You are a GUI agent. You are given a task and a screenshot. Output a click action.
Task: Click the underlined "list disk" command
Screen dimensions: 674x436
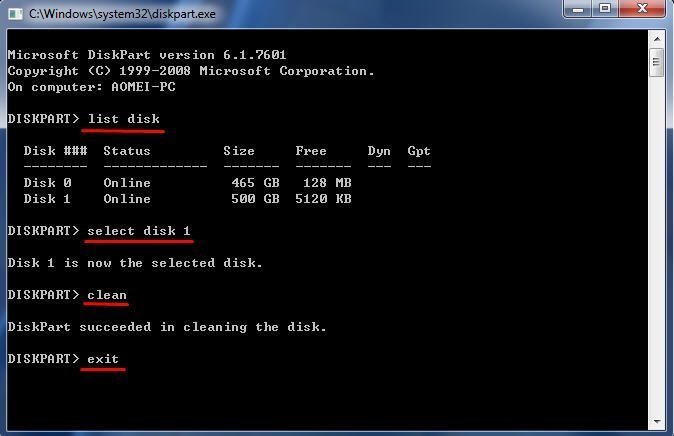(x=123, y=119)
